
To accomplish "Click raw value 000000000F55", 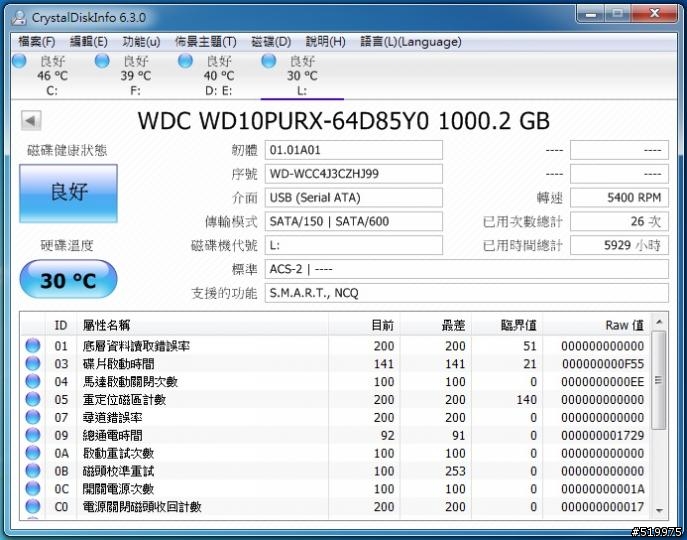I will (x=603, y=364).
